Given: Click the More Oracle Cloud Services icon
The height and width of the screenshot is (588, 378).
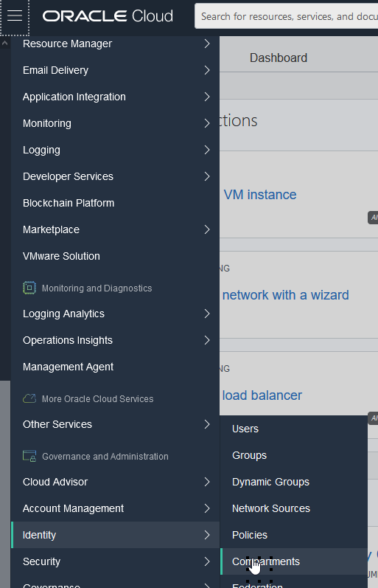Looking at the screenshot, I should [29, 398].
